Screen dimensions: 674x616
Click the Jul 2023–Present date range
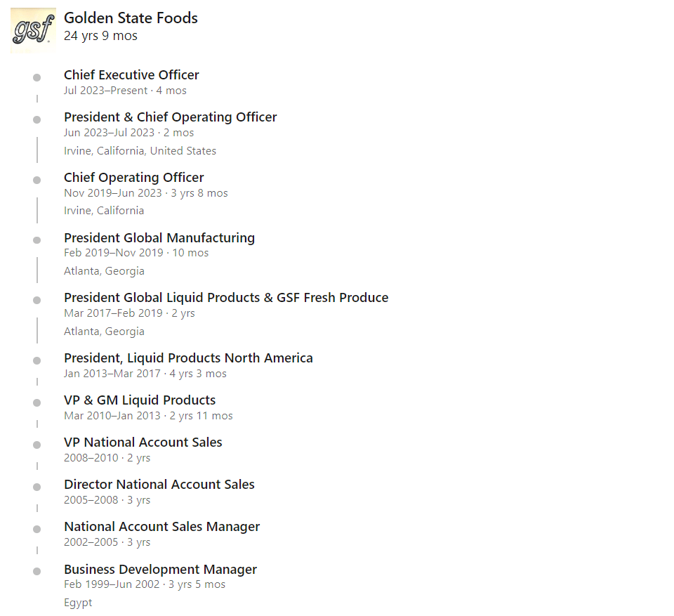coord(105,91)
